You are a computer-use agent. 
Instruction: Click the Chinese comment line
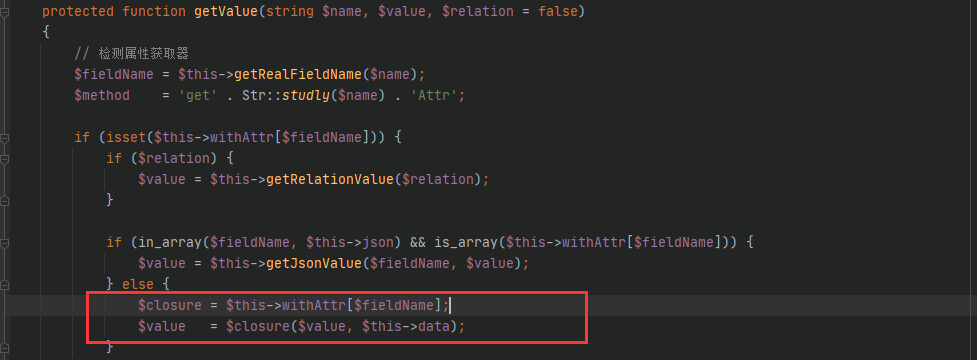[x=131, y=54]
